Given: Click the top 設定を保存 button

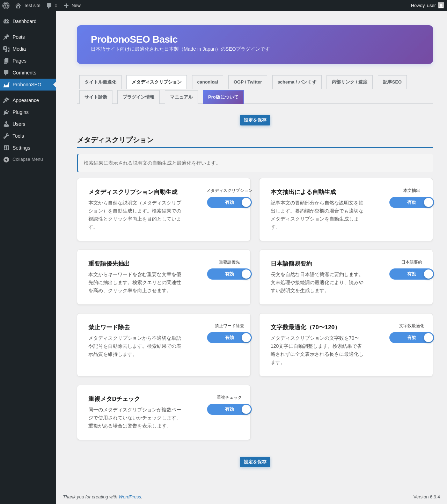Looking at the screenshot, I should [255, 120].
